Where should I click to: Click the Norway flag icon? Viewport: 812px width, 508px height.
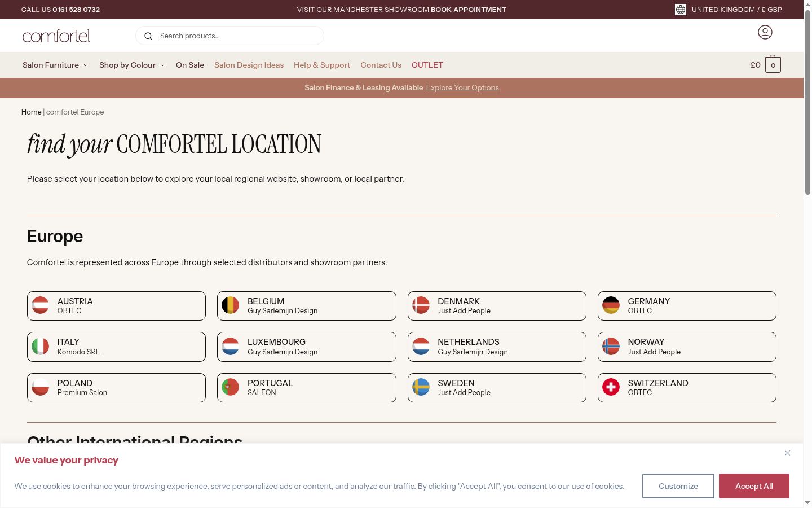(611, 347)
